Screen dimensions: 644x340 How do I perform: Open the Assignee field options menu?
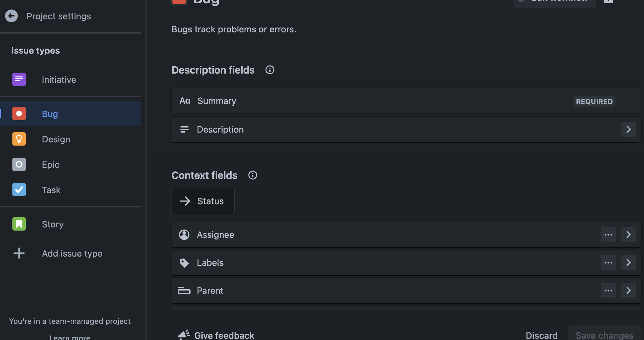click(608, 235)
